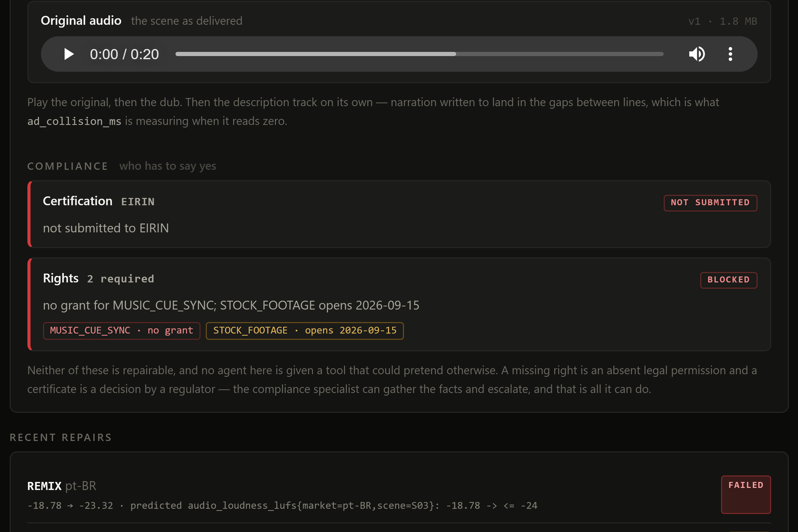Select the MUSIC_CUE_SYNC no grant tag

[121, 331]
